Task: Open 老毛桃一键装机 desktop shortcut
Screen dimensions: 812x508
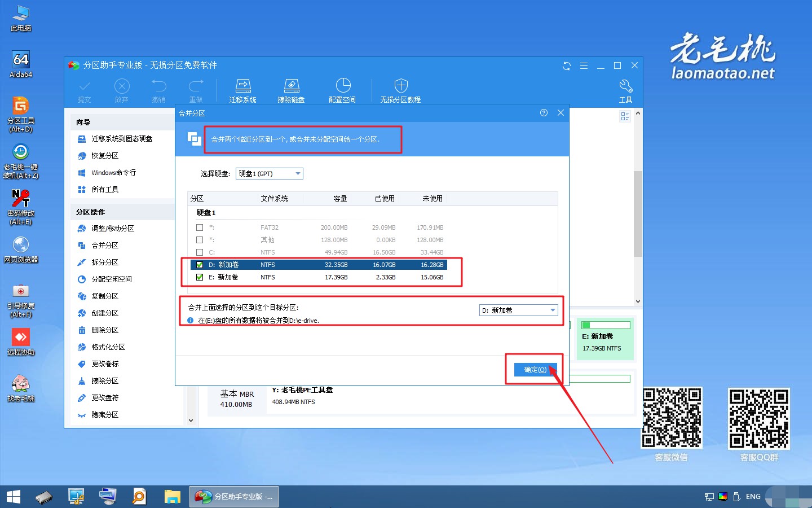Action: [21, 161]
